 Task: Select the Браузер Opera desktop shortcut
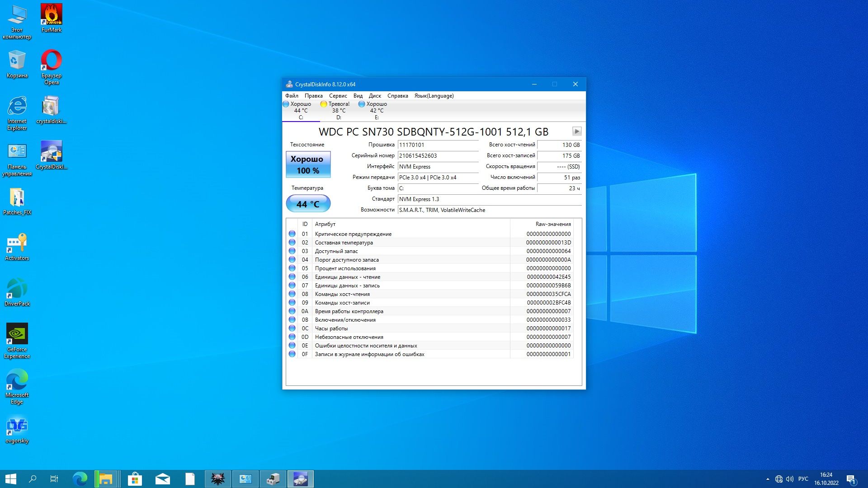pos(51,67)
